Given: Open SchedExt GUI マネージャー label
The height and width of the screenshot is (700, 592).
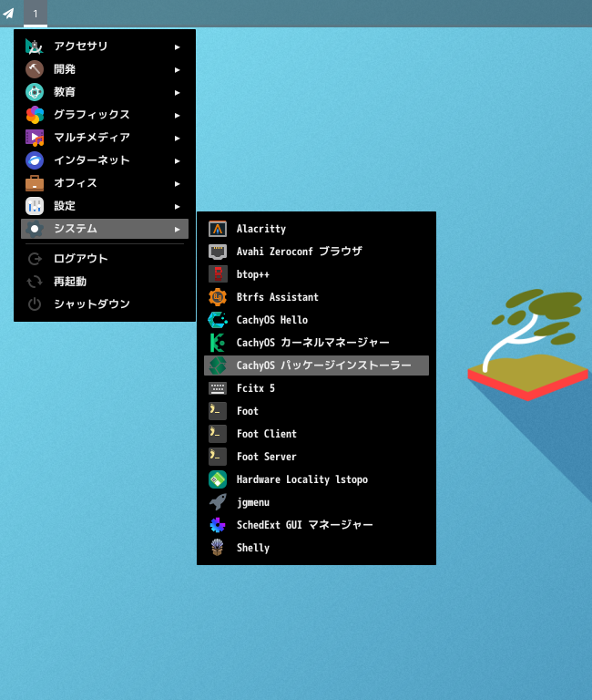Looking at the screenshot, I should (304, 525).
